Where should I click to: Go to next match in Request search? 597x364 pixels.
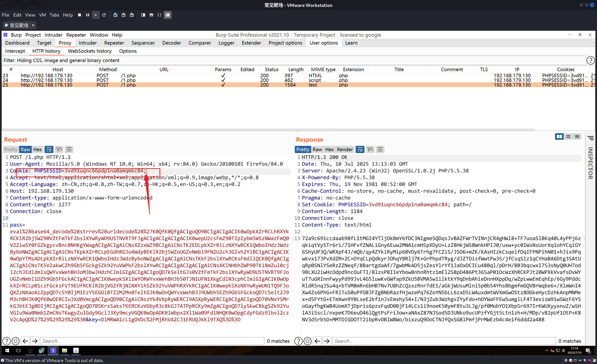[35, 341]
